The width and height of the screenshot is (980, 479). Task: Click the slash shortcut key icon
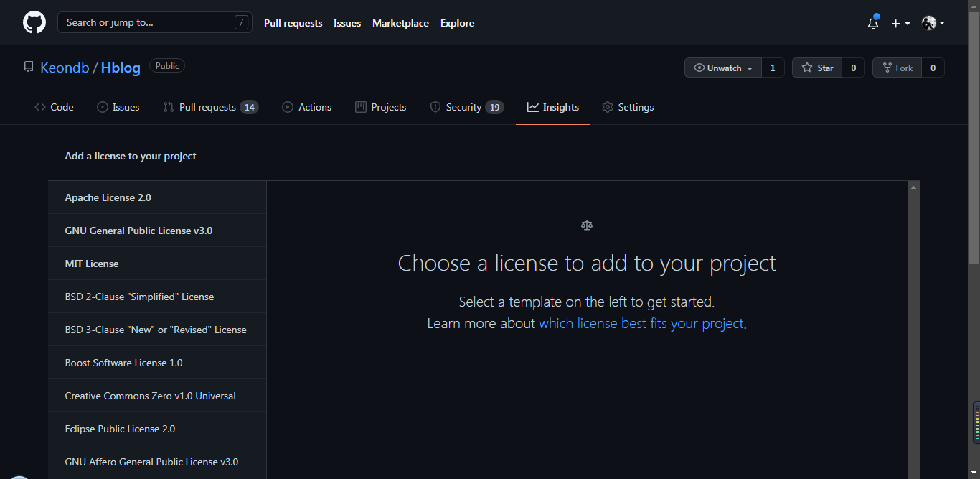click(x=241, y=22)
